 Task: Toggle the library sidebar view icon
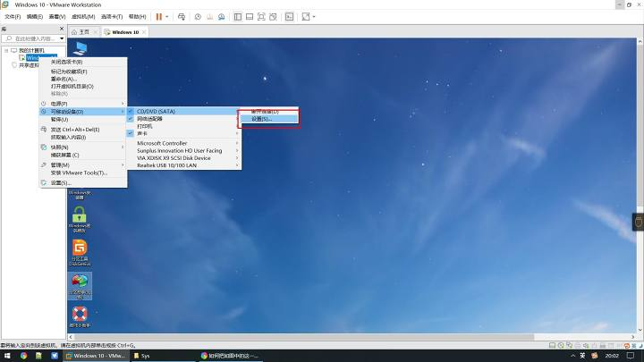click(x=237, y=17)
